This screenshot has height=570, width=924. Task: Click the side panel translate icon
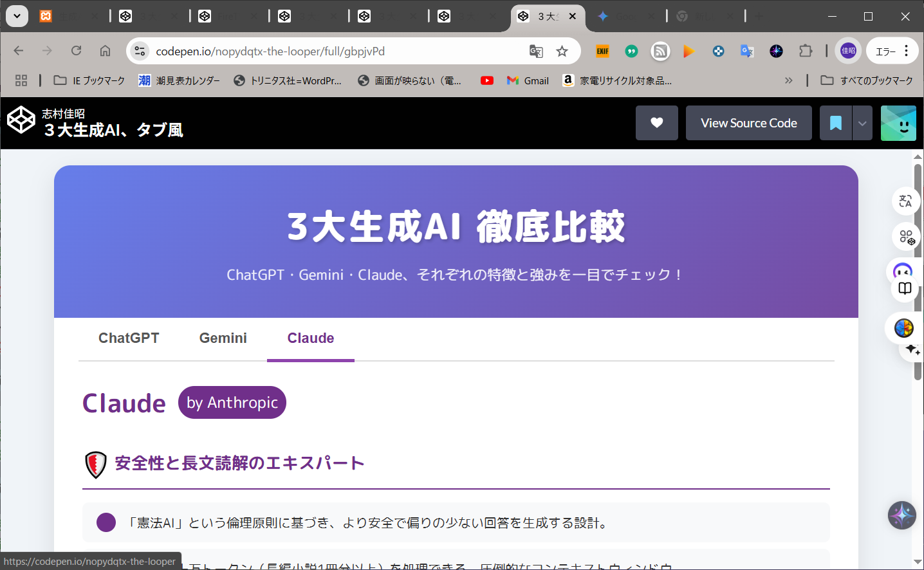coord(905,201)
